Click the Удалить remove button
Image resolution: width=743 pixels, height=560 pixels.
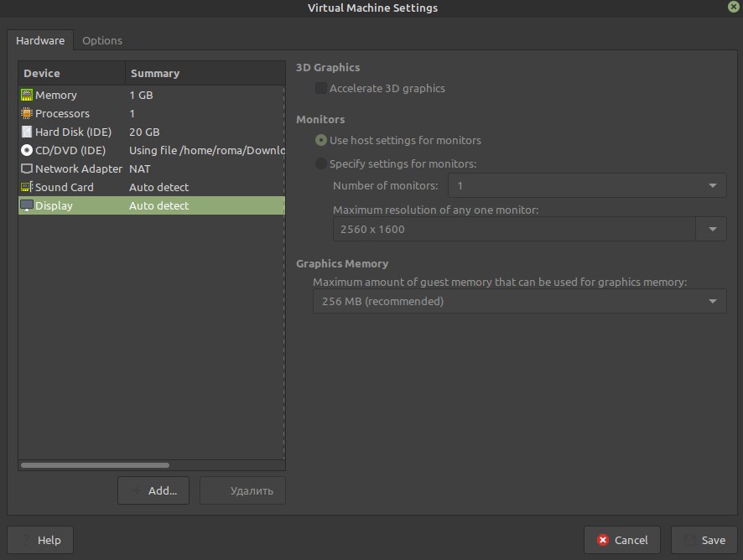[242, 490]
